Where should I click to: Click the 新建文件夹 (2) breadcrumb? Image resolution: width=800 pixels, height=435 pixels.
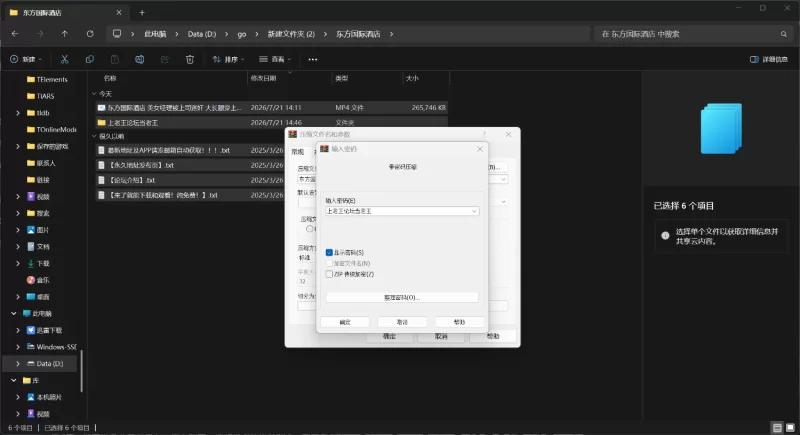point(291,34)
